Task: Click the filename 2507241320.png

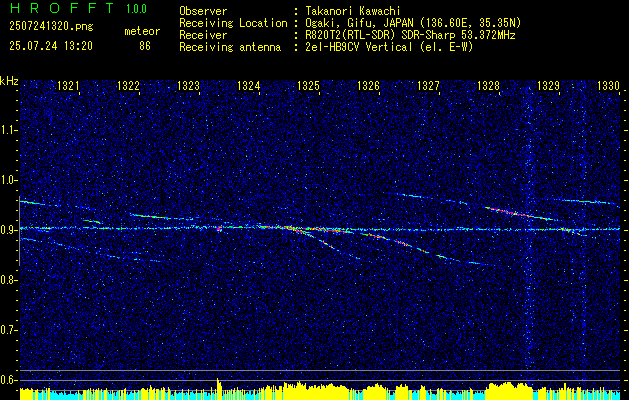Action: click(51, 26)
